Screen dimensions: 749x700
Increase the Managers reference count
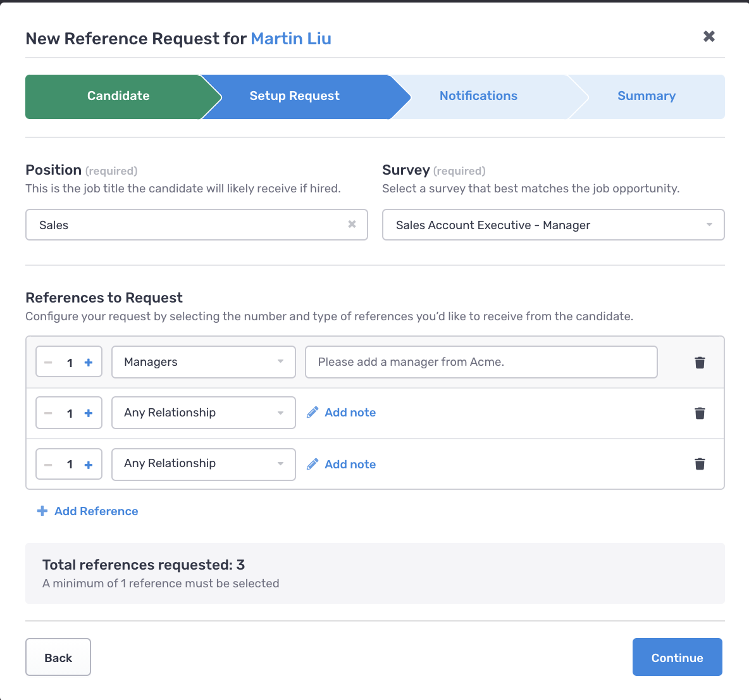point(89,362)
